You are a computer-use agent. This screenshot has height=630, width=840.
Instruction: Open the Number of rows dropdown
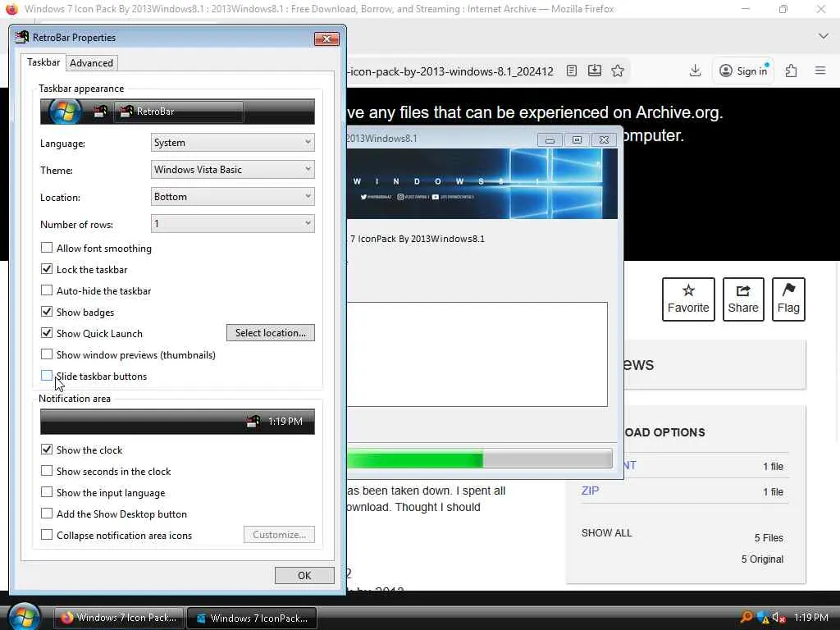pyautogui.click(x=232, y=223)
